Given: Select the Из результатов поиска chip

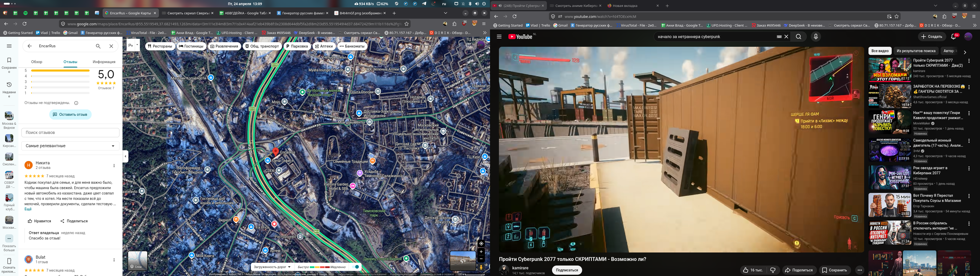Looking at the screenshot, I should [916, 51].
